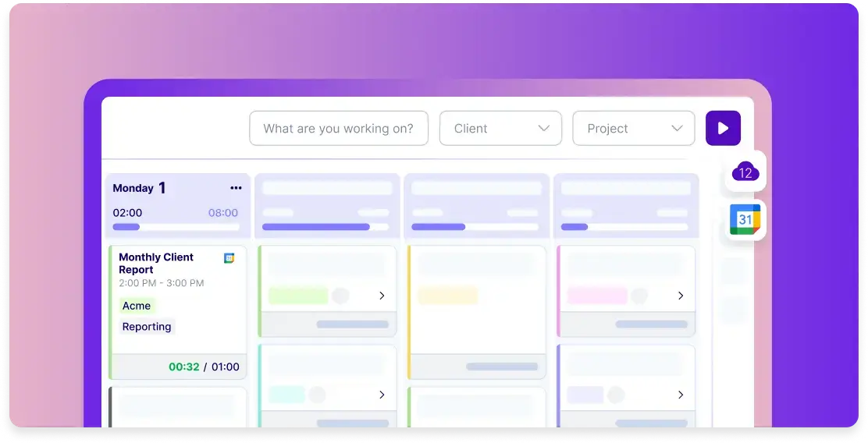Open Monthly Client Report card title
The width and height of the screenshot is (868, 443).
156,264
